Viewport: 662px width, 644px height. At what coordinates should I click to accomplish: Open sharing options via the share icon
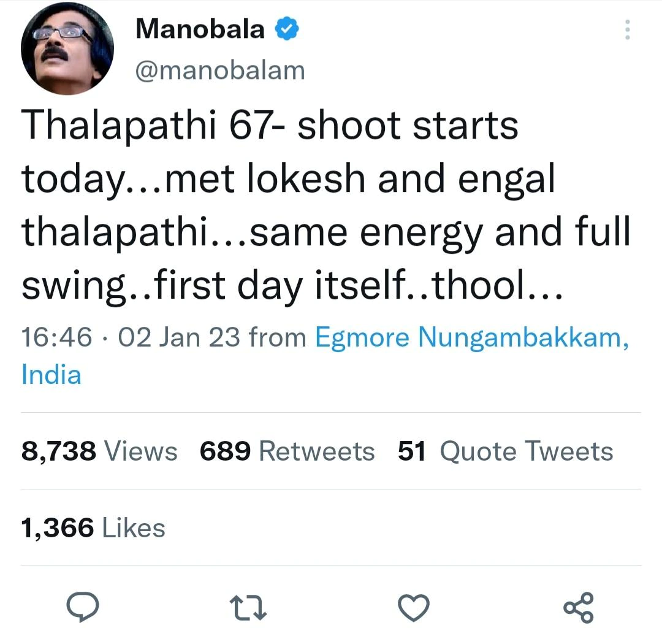579,608
